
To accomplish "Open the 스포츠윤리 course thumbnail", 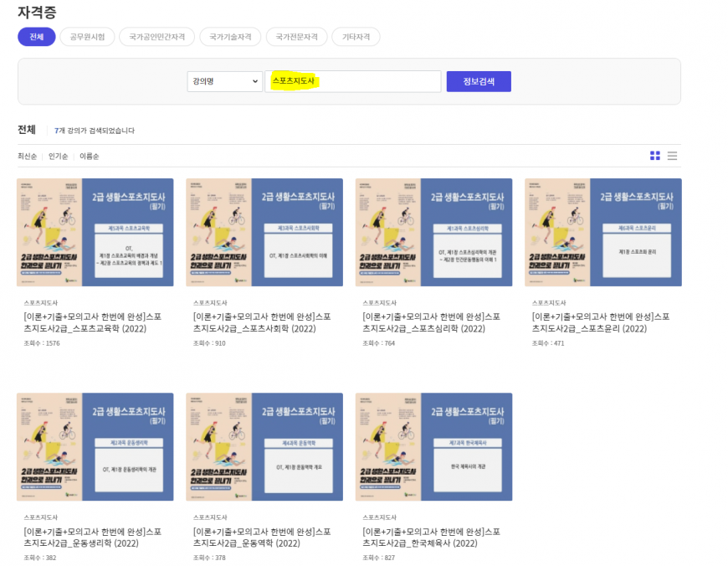I will pos(603,232).
